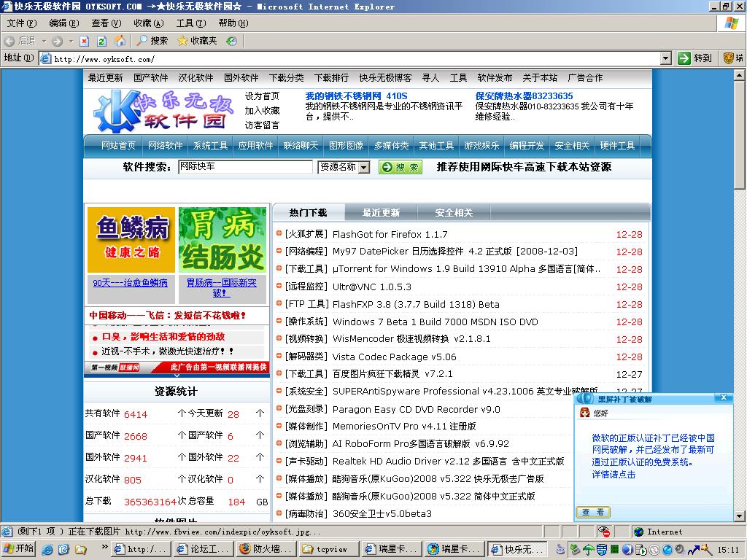Click the History icon in toolbar

231,41
